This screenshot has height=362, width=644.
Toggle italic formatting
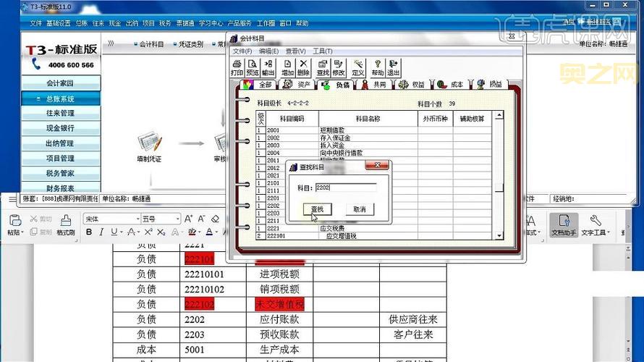point(101,232)
